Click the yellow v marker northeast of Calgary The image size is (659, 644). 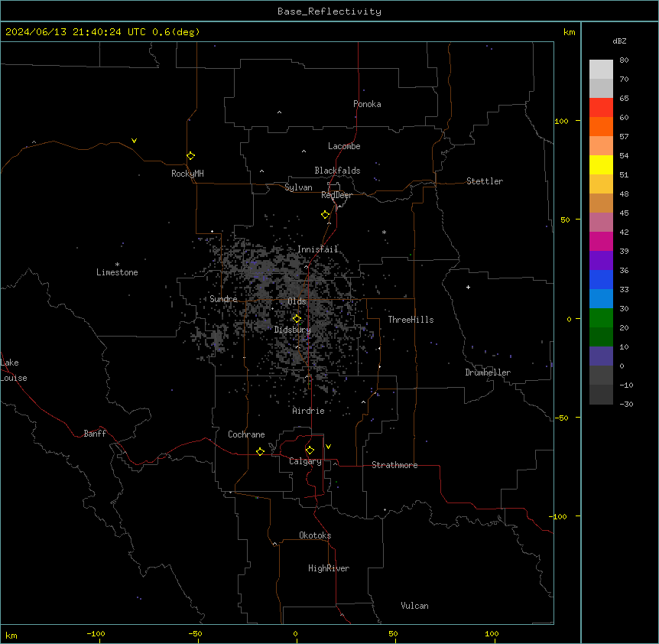click(x=328, y=447)
